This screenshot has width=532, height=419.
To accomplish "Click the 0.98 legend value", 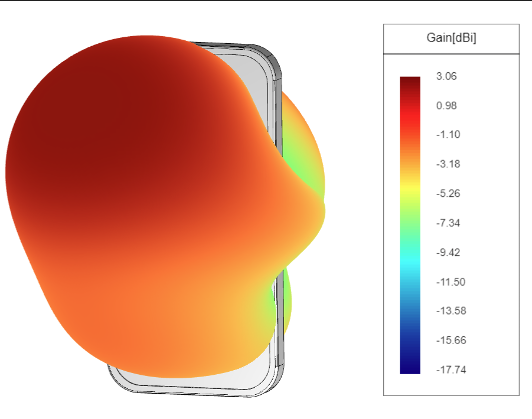I will [x=446, y=106].
